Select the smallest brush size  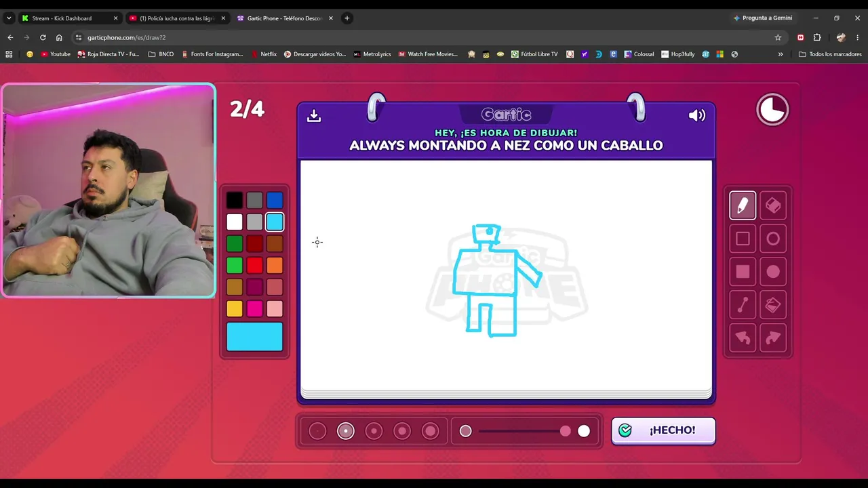(x=317, y=431)
